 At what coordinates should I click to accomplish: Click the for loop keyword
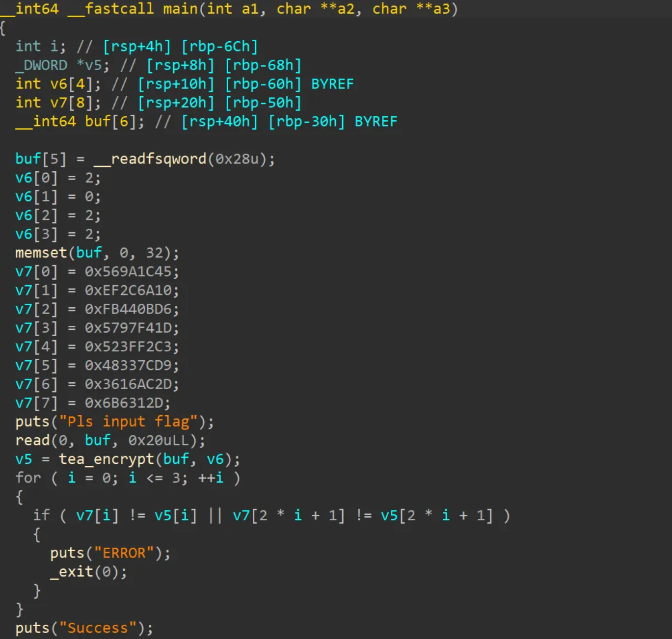(x=28, y=478)
